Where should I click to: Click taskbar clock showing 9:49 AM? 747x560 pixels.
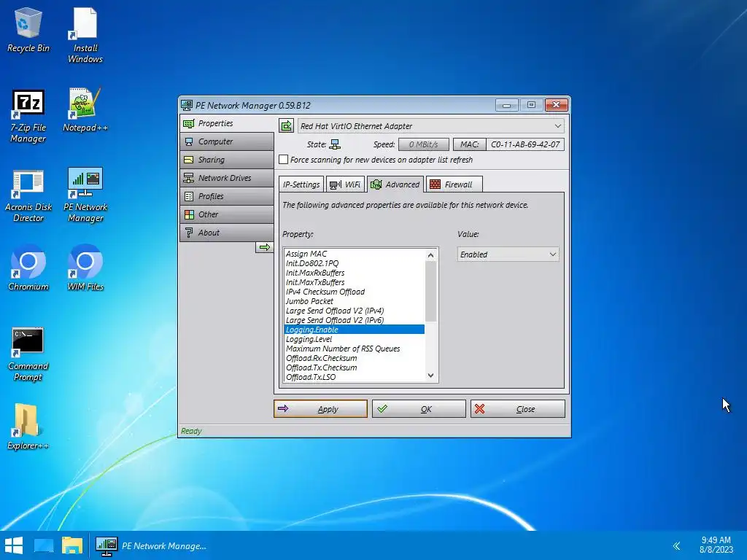(716, 545)
